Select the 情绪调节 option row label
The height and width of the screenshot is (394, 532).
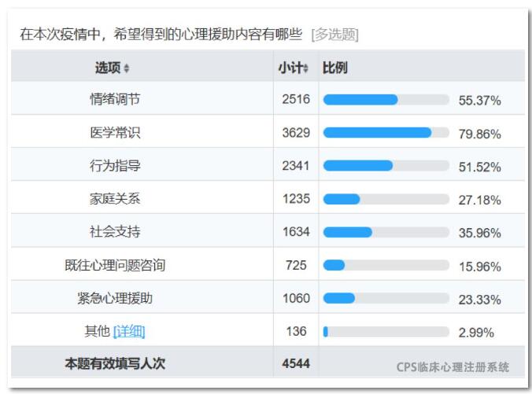click(x=115, y=99)
